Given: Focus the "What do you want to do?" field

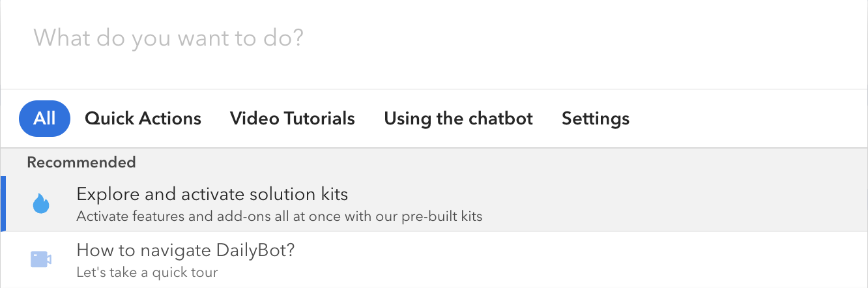Looking at the screenshot, I should coord(434,38).
